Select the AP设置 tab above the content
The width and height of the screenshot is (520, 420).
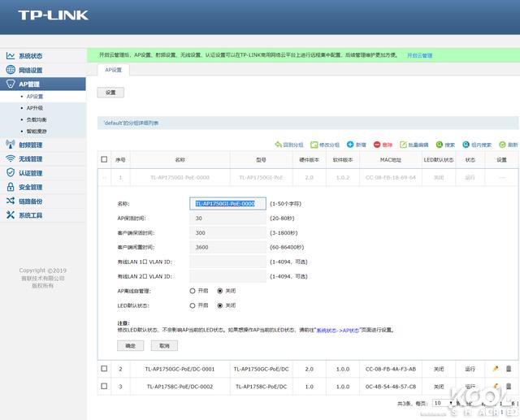tap(114, 70)
